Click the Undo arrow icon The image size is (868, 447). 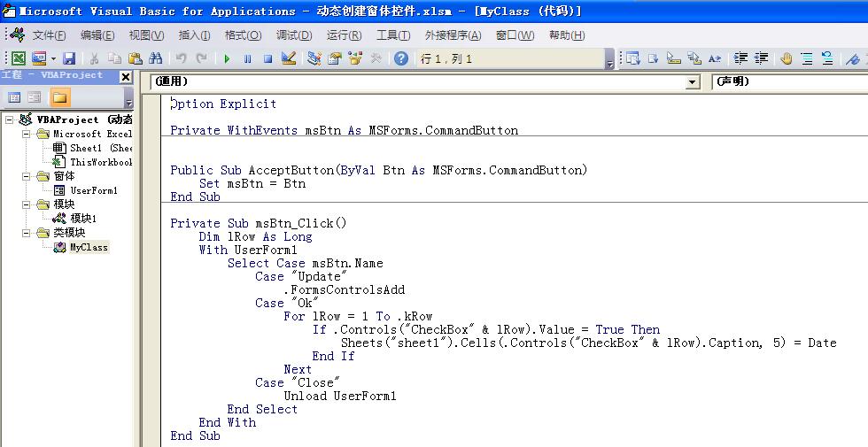point(181,58)
